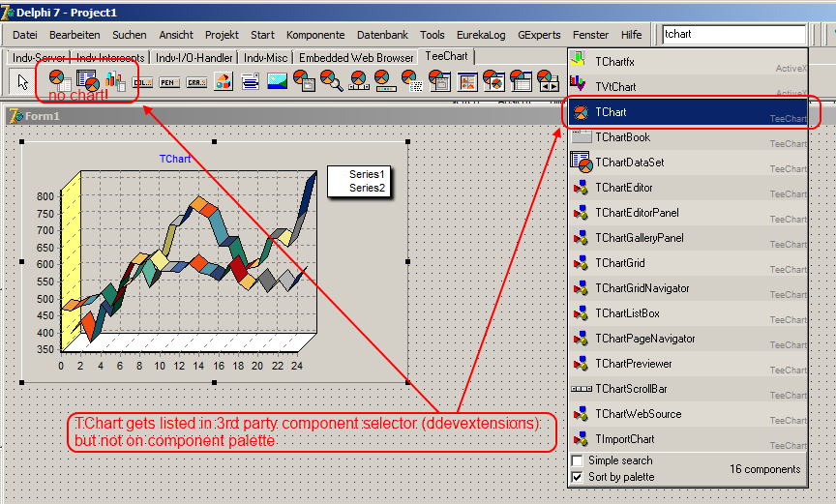Screen dimensions: 836x504
Task: Open the Bearbeiten menu
Action: coord(75,35)
